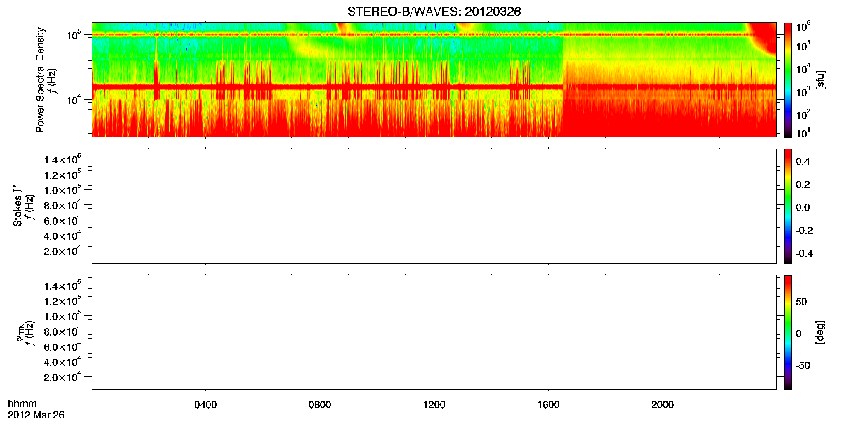Click the -50 tick on degree colorbar
This screenshot has height=447, width=868.
803,365
